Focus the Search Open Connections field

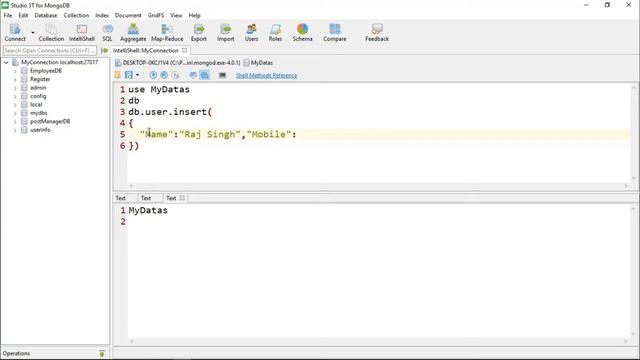coord(50,51)
